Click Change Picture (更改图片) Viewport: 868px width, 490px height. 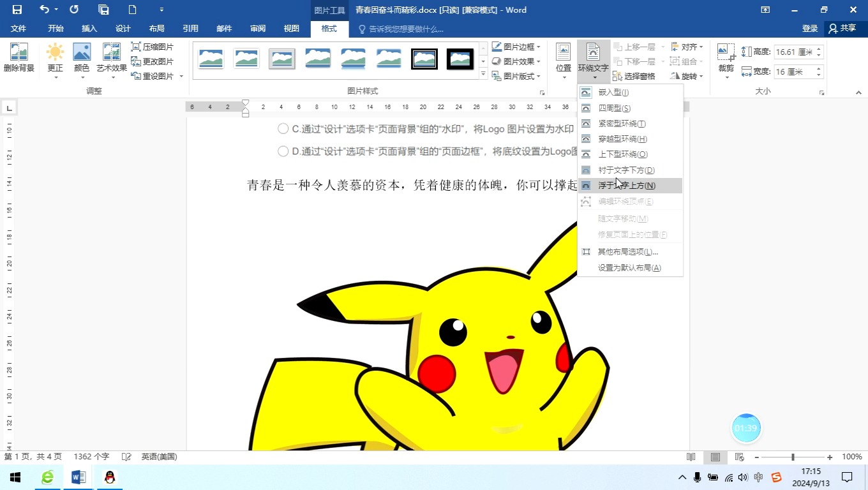(x=152, y=61)
